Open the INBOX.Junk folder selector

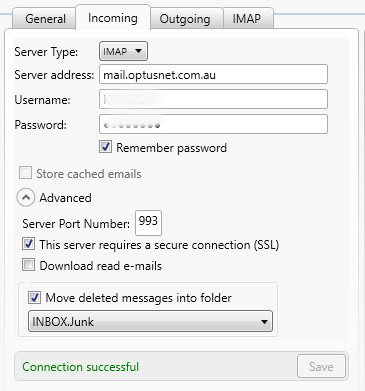pyautogui.click(x=150, y=322)
